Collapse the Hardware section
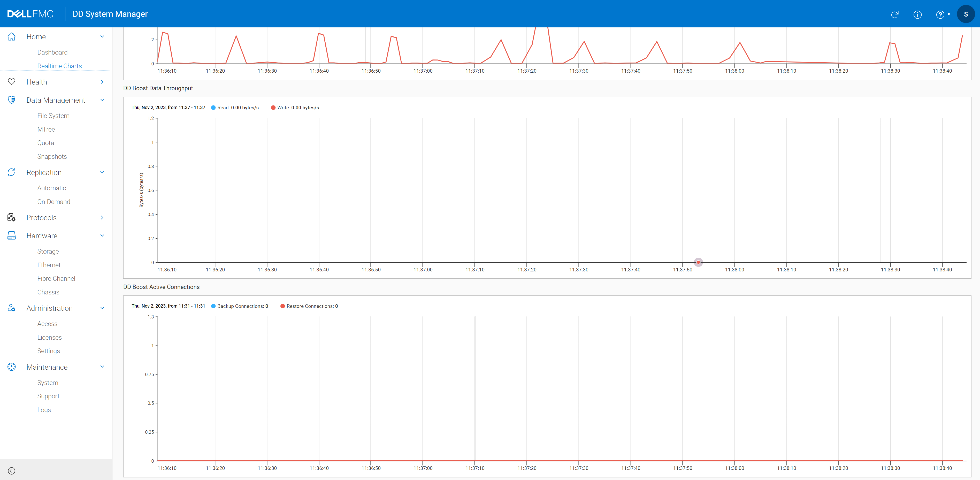 pyautogui.click(x=102, y=235)
